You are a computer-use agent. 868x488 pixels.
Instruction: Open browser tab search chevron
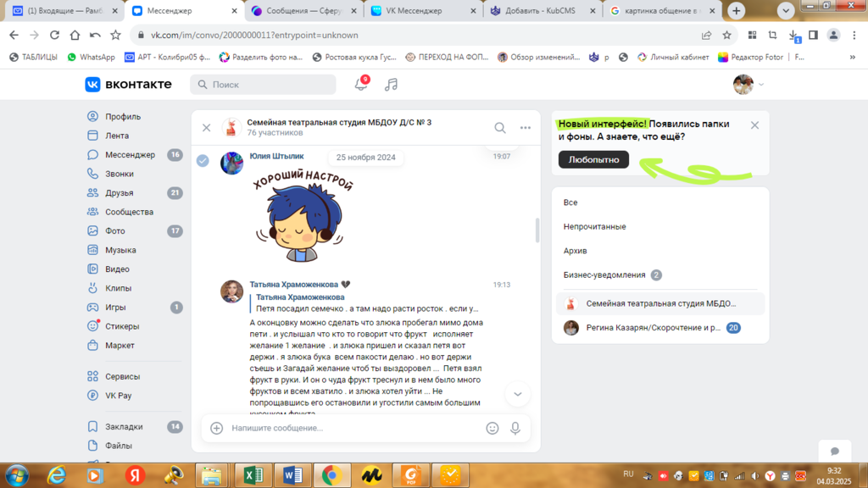(786, 11)
